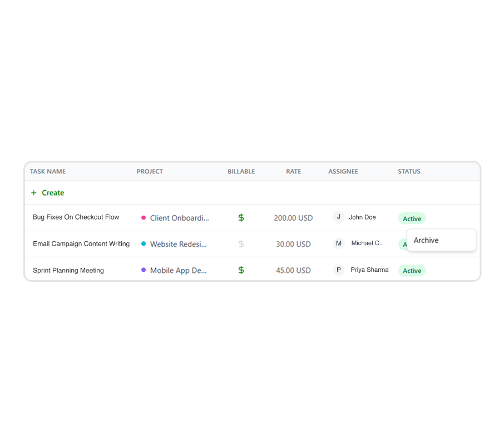Open the Email Campaign Content Writing task

click(x=81, y=244)
